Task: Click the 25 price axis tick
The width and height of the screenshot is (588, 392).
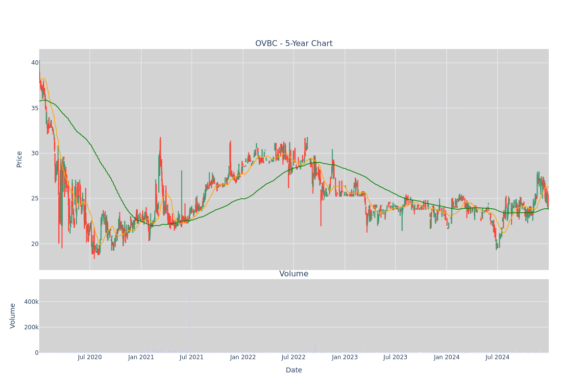Action: 35,198
